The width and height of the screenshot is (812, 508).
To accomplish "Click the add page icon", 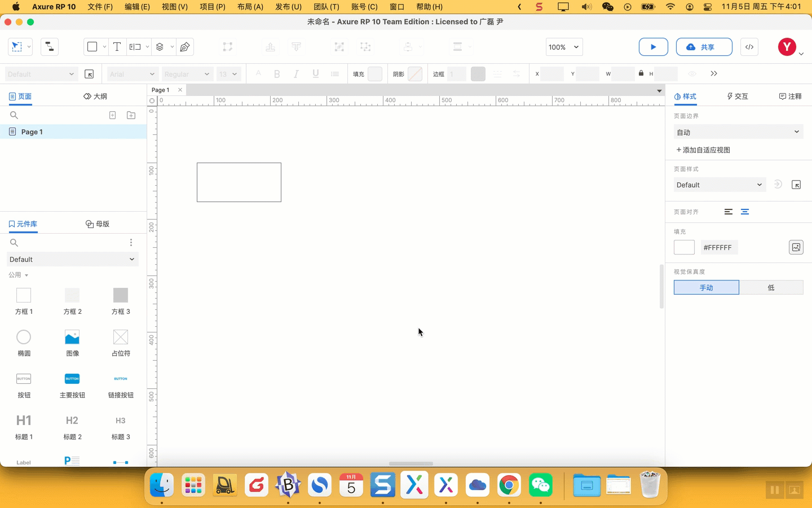I will coord(113,115).
